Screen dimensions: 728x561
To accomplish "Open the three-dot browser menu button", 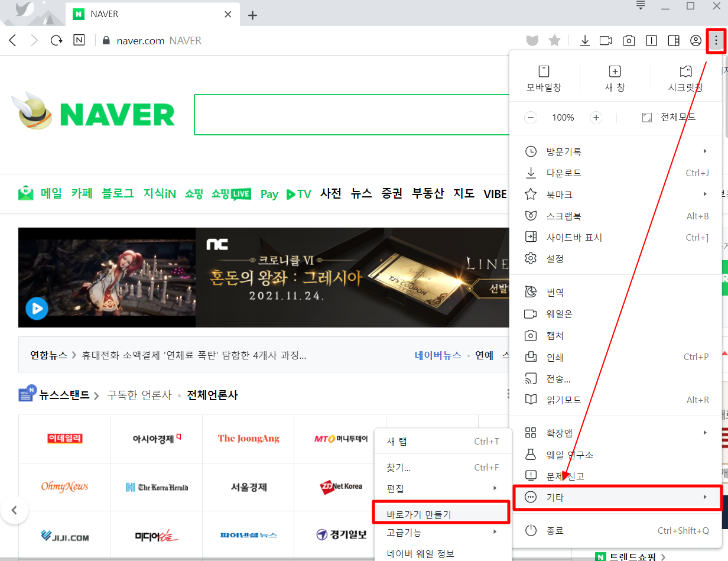I will (x=716, y=40).
